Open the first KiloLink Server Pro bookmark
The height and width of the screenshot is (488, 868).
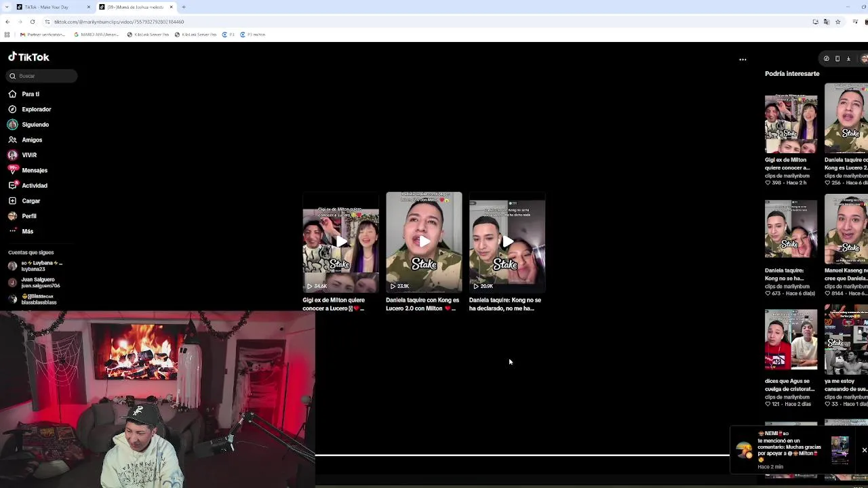pos(148,35)
